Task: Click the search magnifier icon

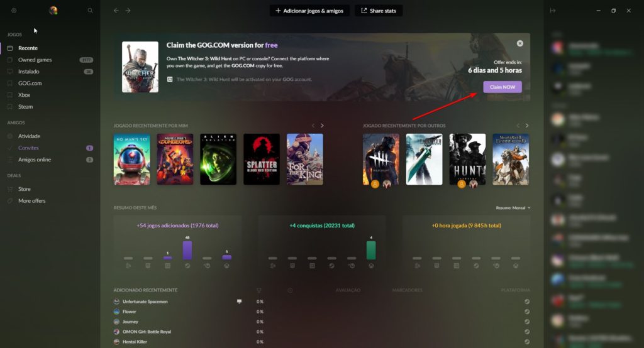Action: pos(91,11)
